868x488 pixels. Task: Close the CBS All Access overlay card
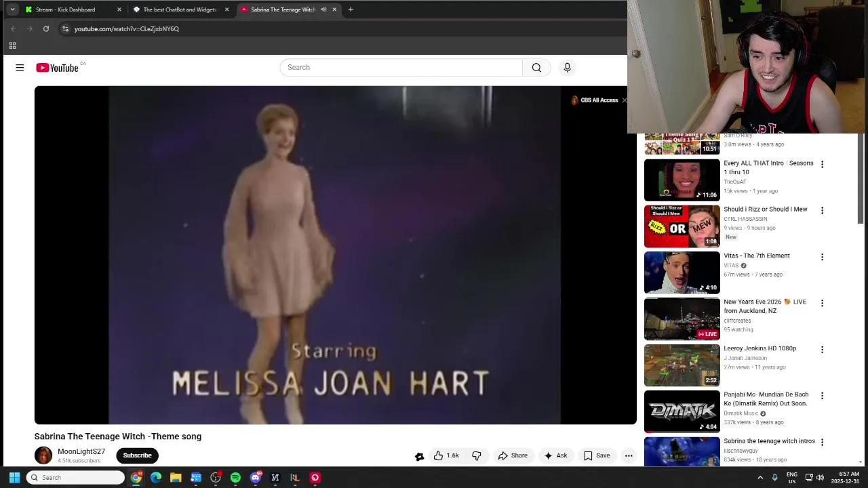(624, 100)
